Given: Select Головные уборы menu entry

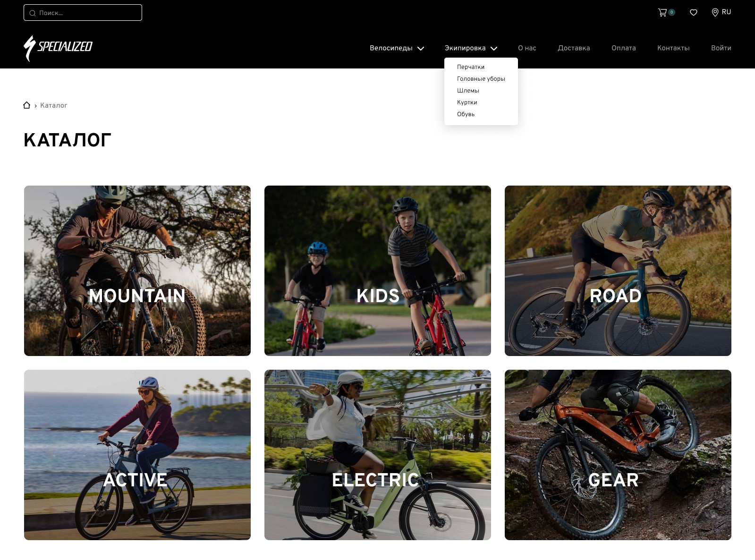Looking at the screenshot, I should (x=481, y=79).
